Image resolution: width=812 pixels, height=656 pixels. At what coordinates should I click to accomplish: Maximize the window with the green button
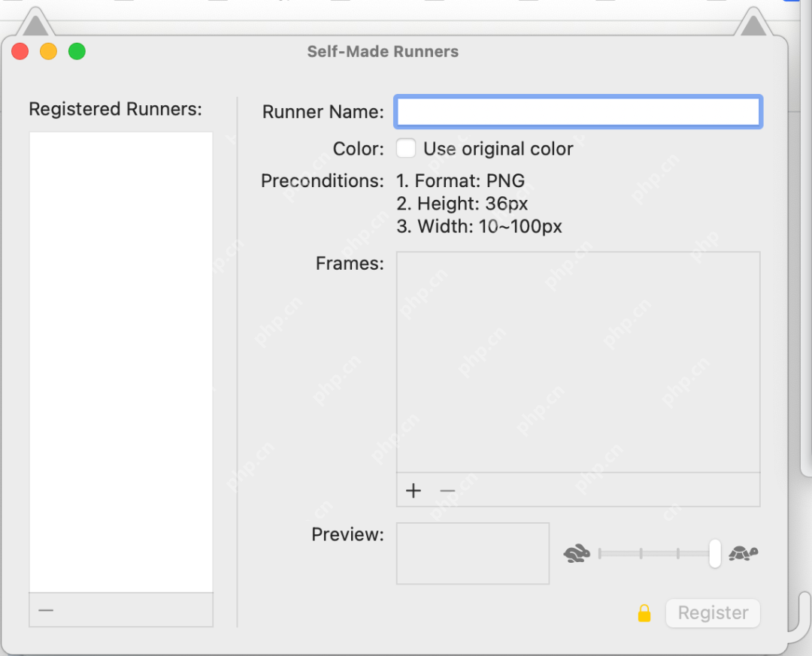coord(77,52)
